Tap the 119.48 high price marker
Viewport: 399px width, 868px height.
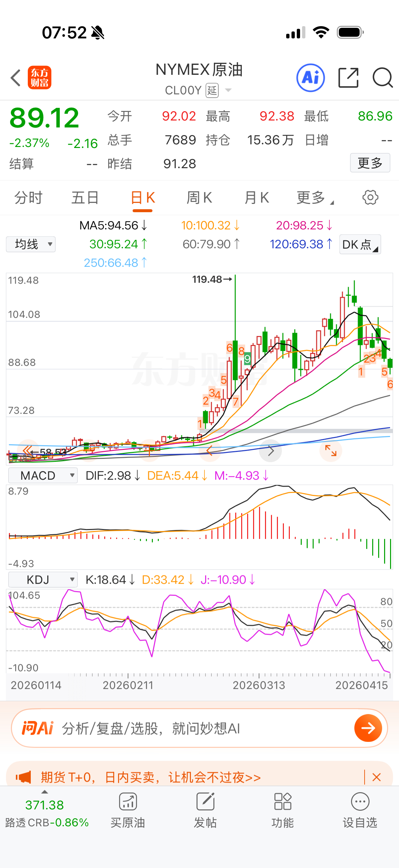[212, 279]
